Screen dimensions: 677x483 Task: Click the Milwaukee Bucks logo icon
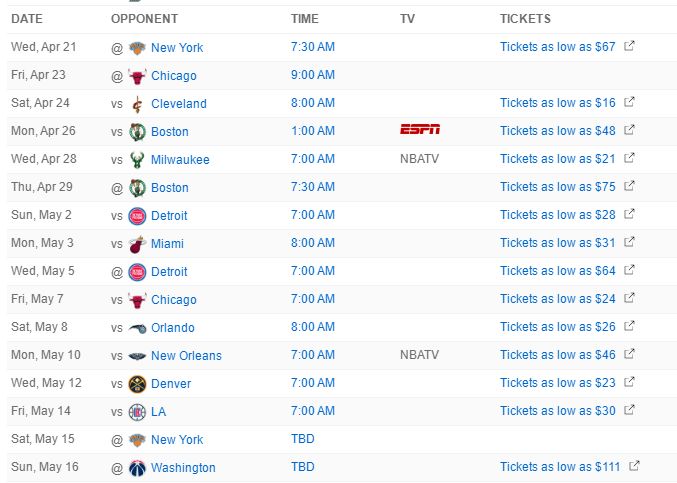137,159
